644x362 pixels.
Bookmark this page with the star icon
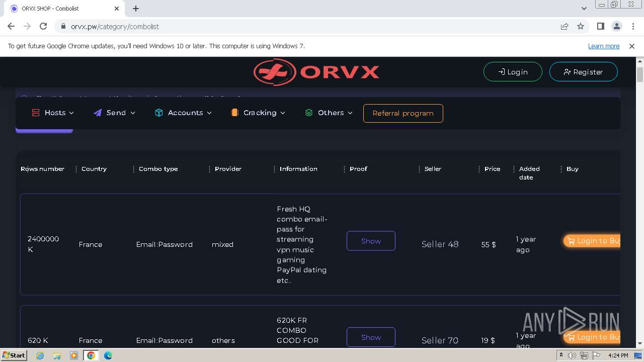581,26
